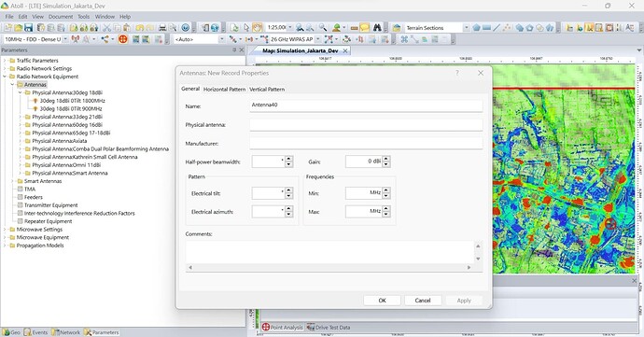This screenshot has width=644, height=337.
Task: Open the 10MHz - FDD - Dense U dropdown
Action: 65,39
